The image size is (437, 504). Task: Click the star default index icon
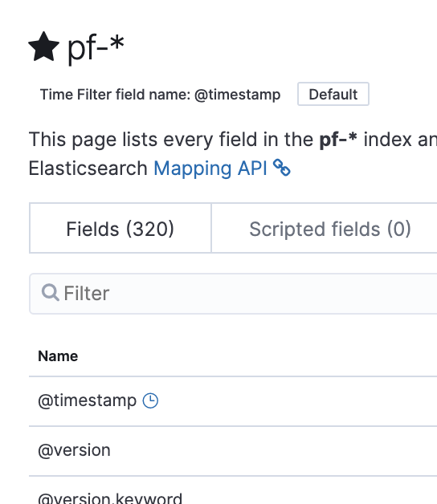pos(43,47)
